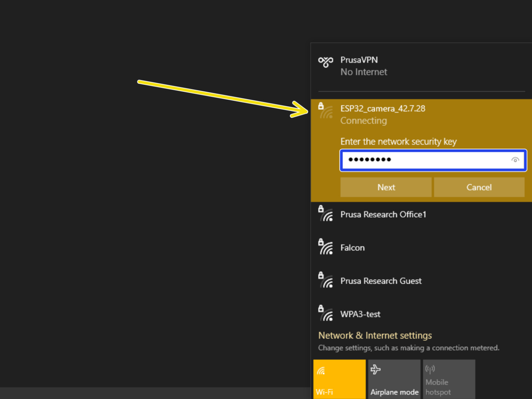Click the lock icon on WPA3-test network
This screenshot has height=399, width=532.
click(x=320, y=308)
